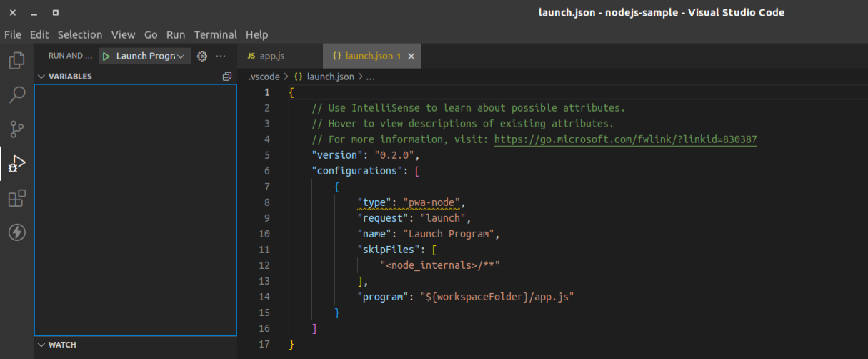Close the launch.json editor tab

(411, 56)
